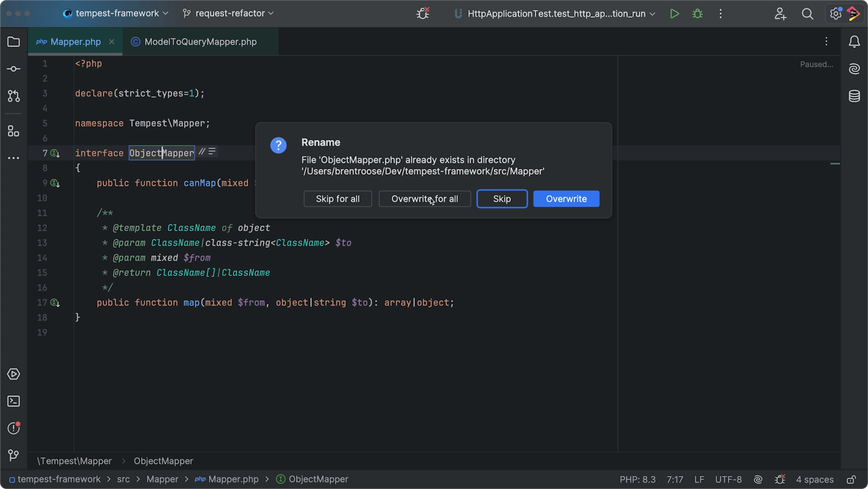Open the AI Assistant spiral icon in right sidebar
The height and width of the screenshot is (489, 868).
[854, 69]
